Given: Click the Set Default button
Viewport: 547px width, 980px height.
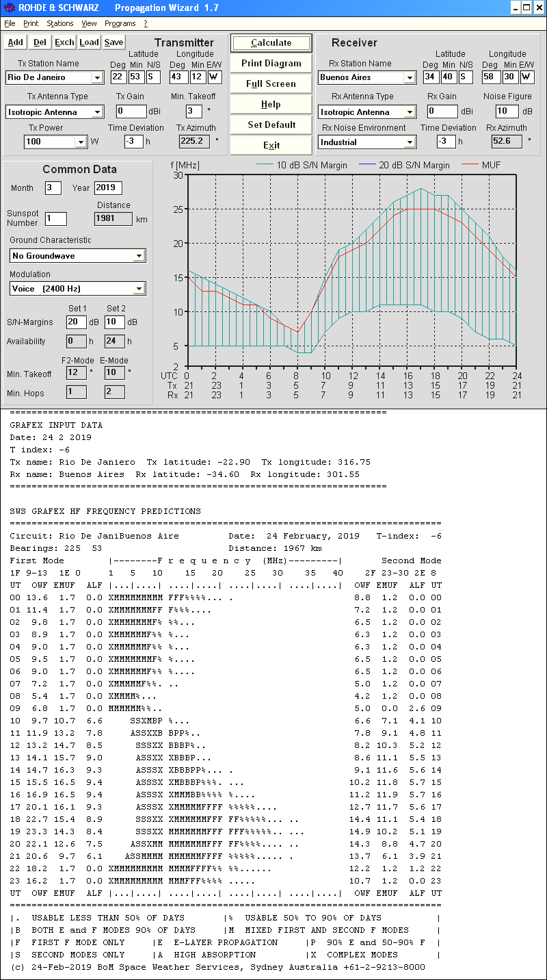Looking at the screenshot, I should (x=271, y=125).
